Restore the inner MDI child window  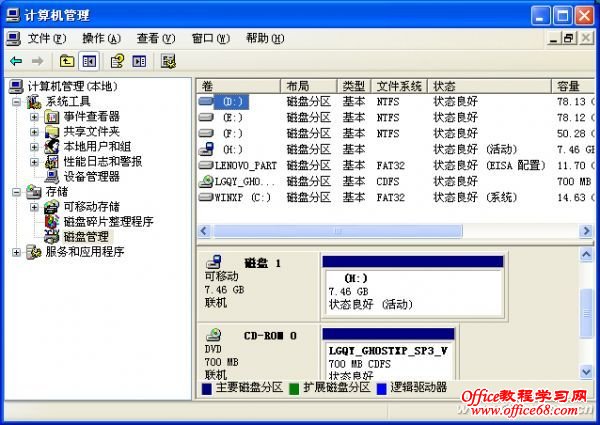tap(569, 38)
